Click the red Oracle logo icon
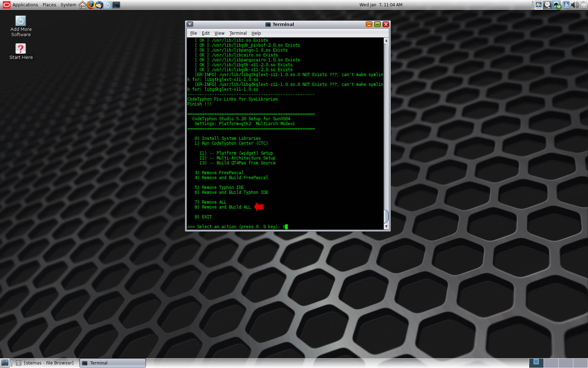 (x=6, y=5)
